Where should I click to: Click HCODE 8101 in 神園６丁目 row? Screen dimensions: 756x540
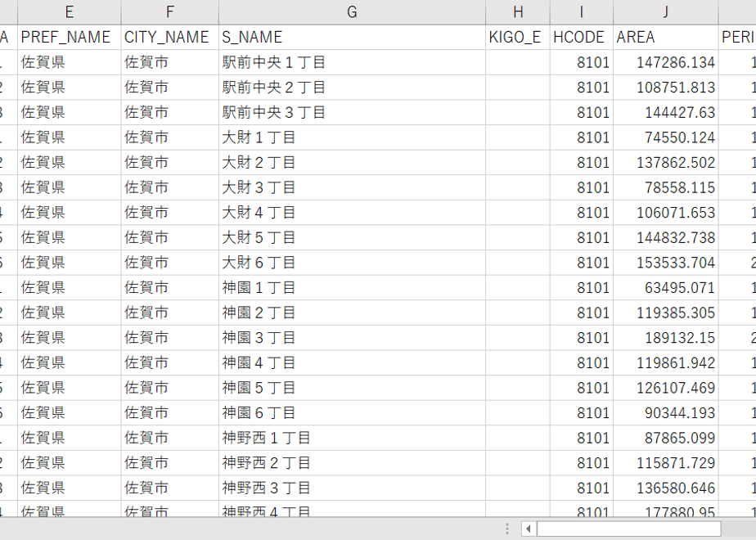(582, 413)
